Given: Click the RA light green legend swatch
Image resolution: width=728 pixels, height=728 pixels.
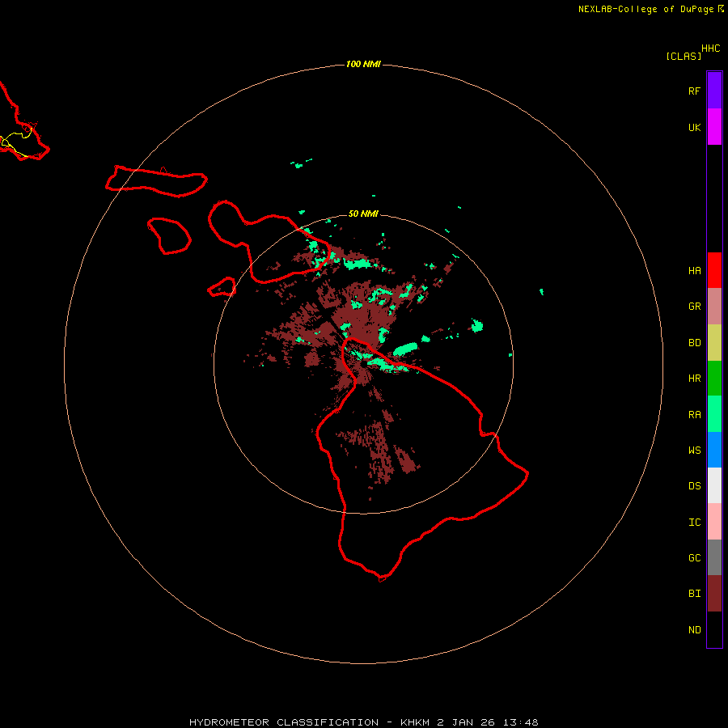Looking at the screenshot, I should click(x=714, y=414).
